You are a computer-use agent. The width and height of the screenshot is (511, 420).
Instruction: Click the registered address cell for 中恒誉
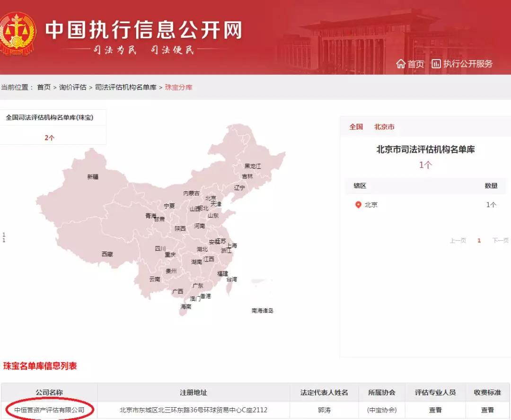point(193,410)
